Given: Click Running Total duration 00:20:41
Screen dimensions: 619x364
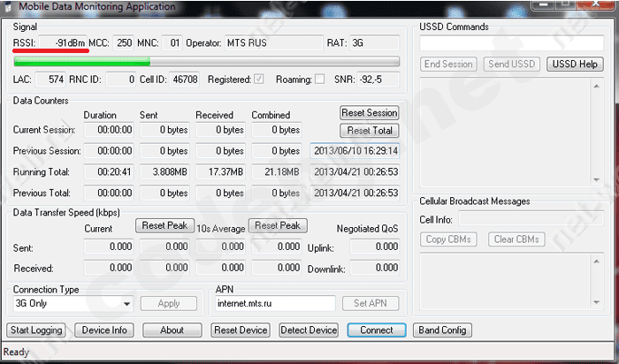Looking at the screenshot, I should (x=109, y=172).
